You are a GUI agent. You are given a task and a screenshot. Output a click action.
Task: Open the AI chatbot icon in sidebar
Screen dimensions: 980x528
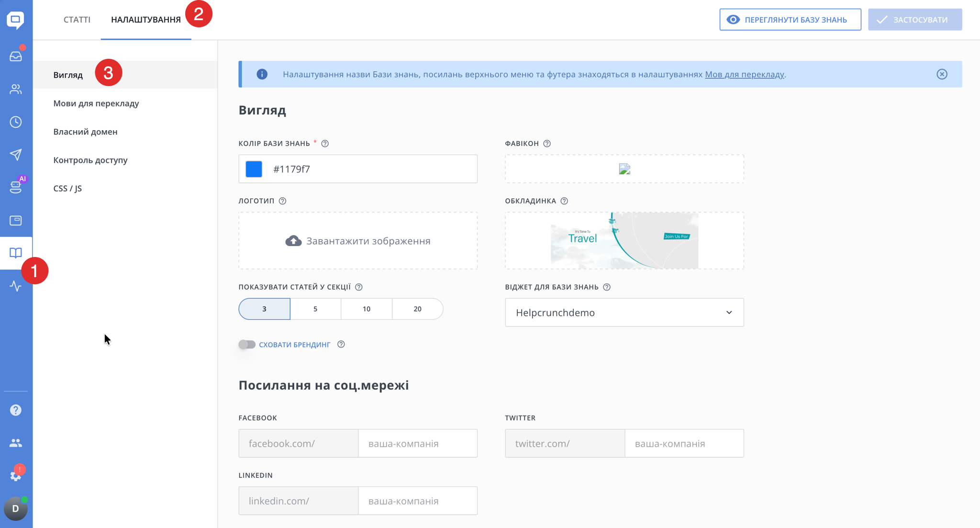tap(16, 187)
